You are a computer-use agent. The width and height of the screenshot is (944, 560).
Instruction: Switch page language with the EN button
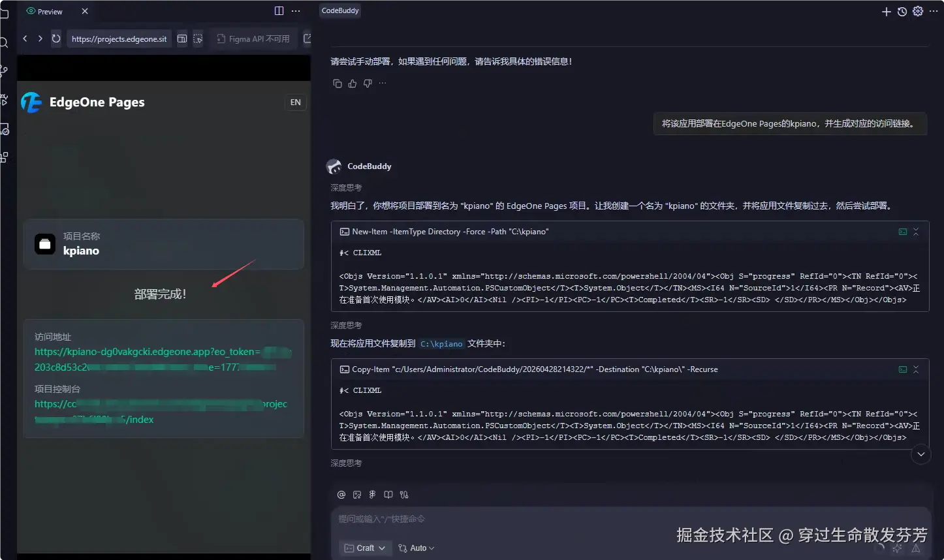click(296, 102)
